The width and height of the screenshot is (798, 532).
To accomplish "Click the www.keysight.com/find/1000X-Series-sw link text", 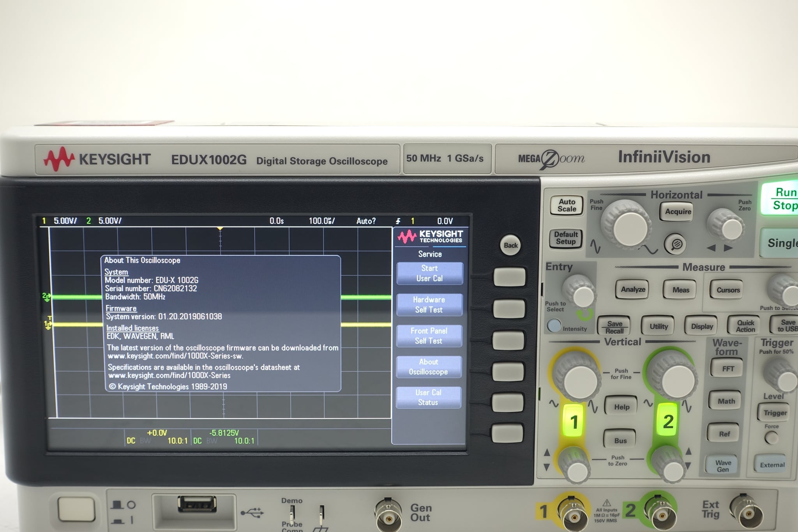I will pos(176,356).
